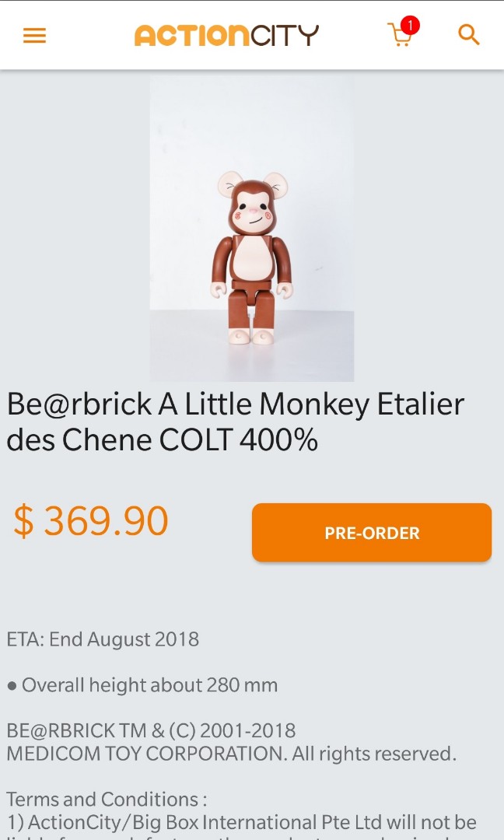Tap the 'CITY' part of the header logo
The image size is (504, 840).
point(285,35)
